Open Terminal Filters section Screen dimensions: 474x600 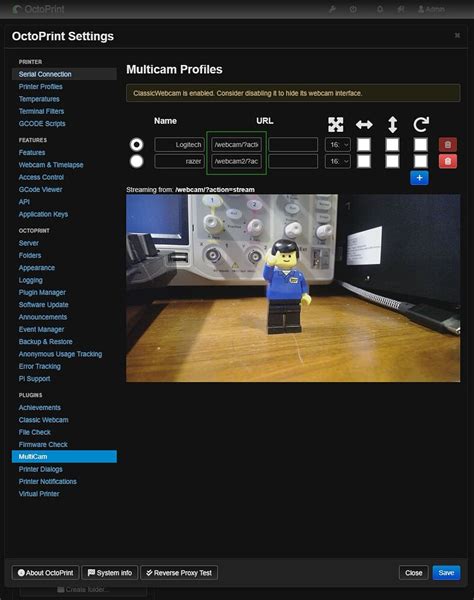tap(41, 111)
